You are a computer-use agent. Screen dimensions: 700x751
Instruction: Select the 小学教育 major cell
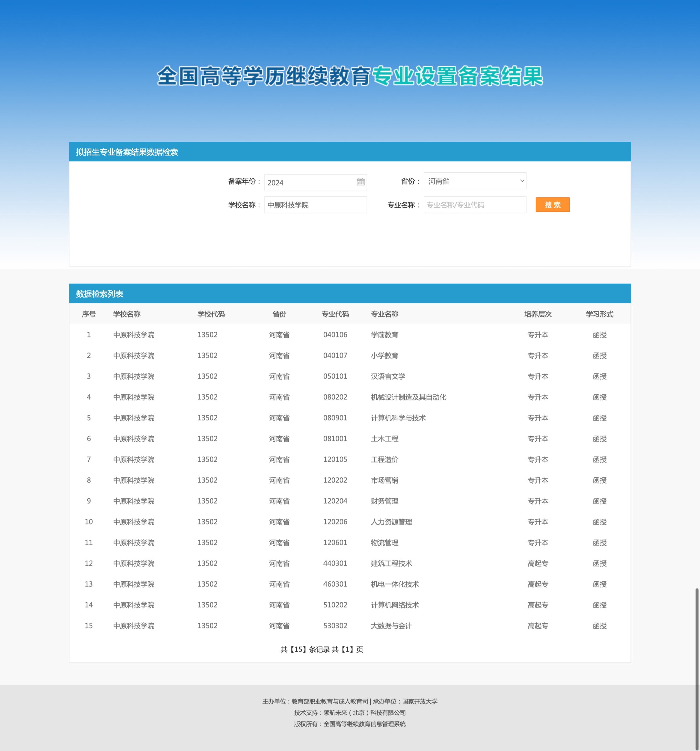(x=385, y=356)
